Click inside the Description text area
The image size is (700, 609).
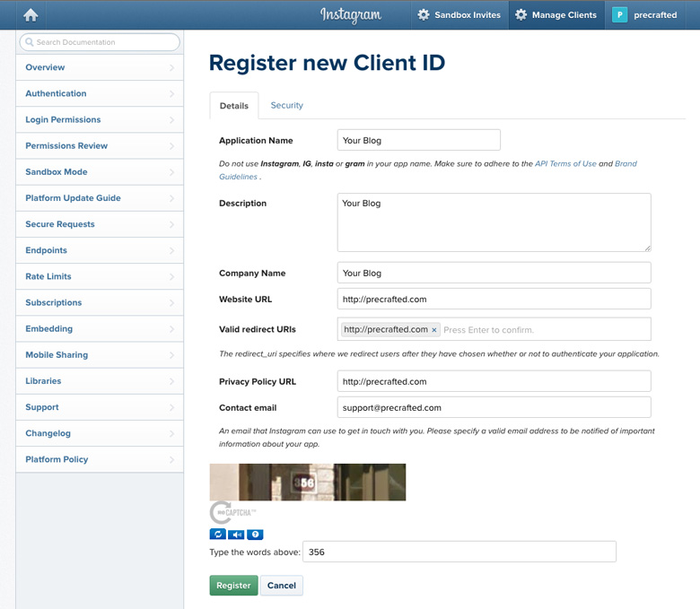tap(494, 222)
